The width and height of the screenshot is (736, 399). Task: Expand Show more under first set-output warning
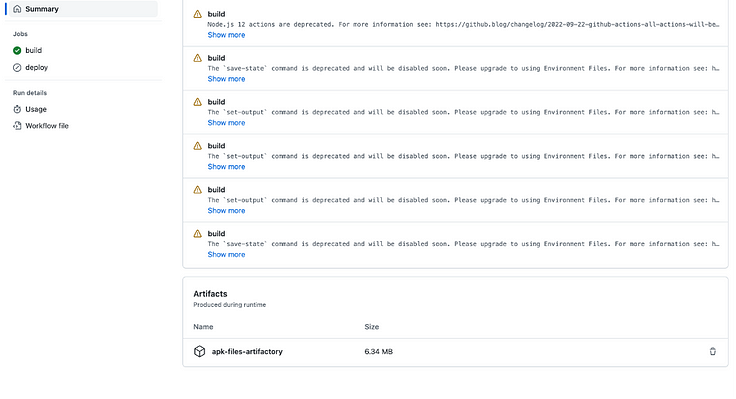(x=226, y=123)
